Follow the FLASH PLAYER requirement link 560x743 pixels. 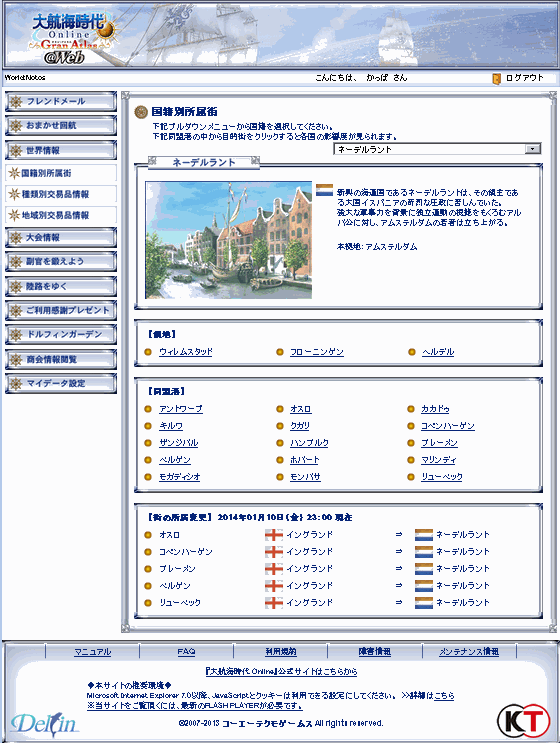coord(194,706)
